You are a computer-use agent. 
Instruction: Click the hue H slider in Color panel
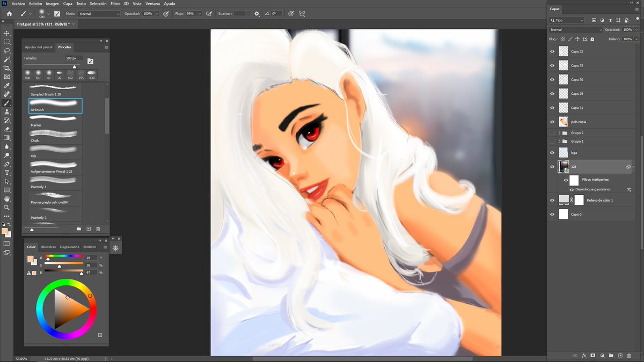(x=63, y=257)
